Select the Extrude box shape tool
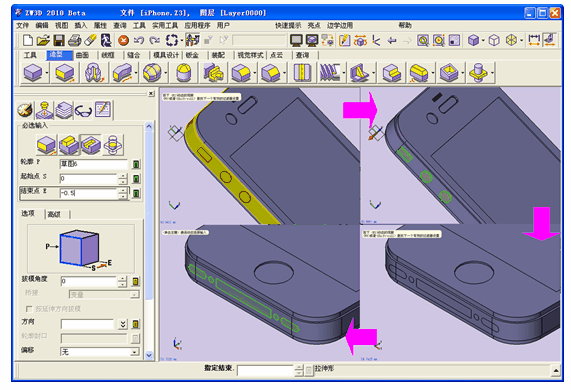Screen dimensions: 571x390 (x=65, y=73)
